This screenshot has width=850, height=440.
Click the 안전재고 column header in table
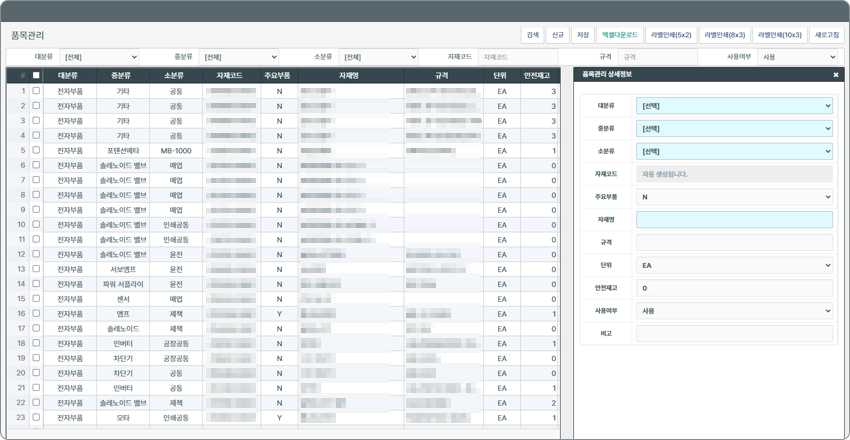click(x=540, y=76)
